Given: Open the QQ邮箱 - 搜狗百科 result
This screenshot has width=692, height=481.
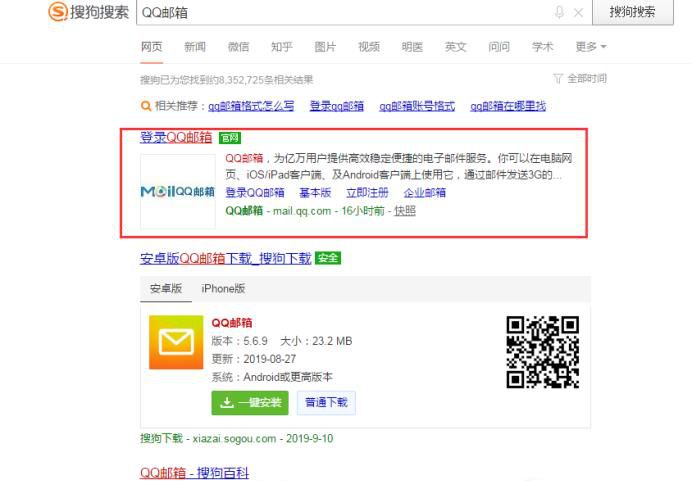Looking at the screenshot, I should coord(195,473).
